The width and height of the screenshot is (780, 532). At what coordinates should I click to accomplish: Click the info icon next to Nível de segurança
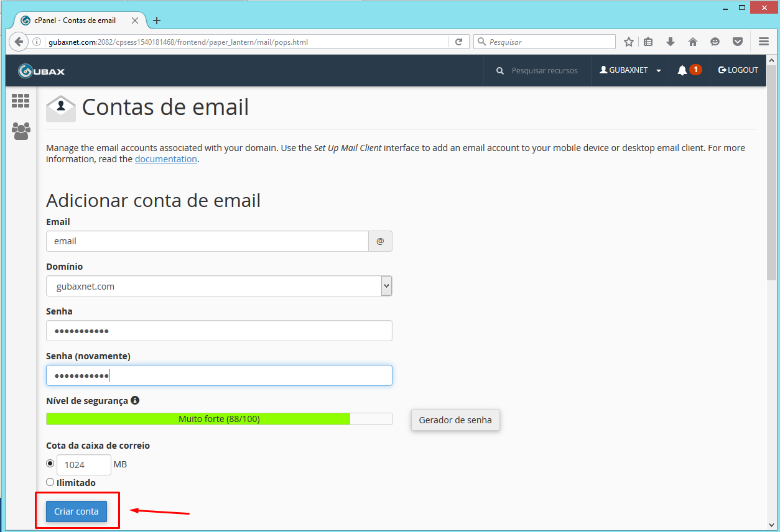tap(135, 400)
